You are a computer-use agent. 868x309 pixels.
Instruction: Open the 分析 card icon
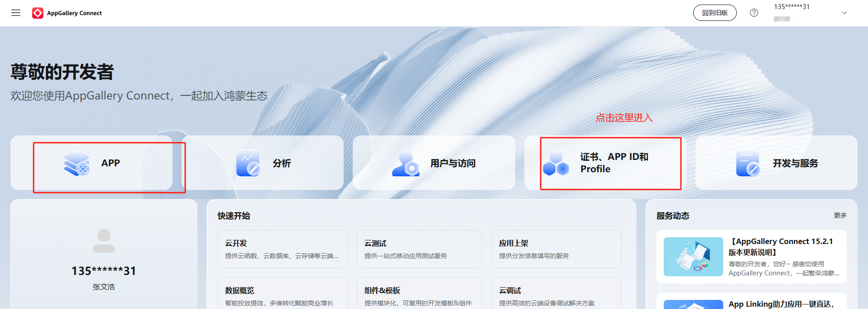click(x=248, y=163)
